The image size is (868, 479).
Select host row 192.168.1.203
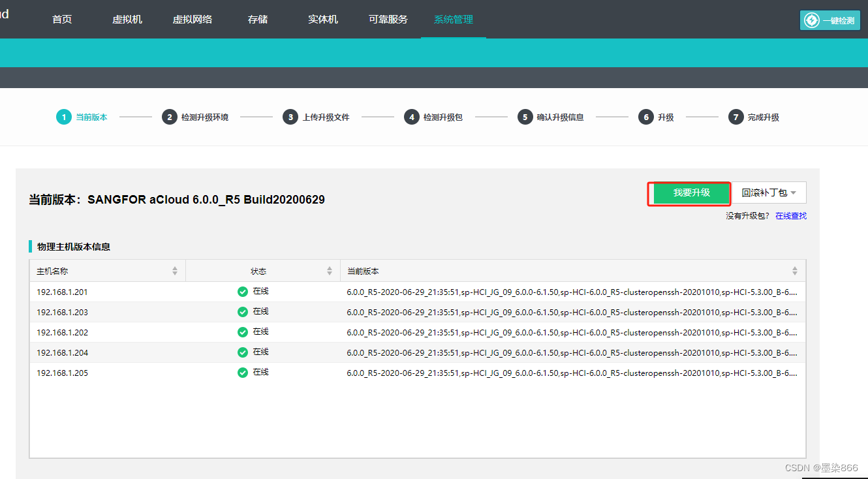(418, 312)
